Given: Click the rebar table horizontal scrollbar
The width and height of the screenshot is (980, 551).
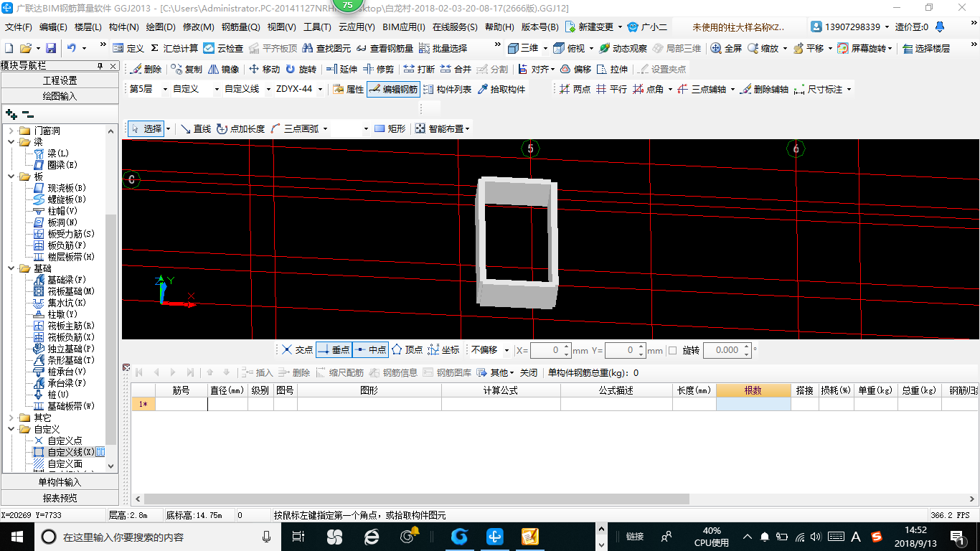Looking at the screenshot, I should point(416,499).
